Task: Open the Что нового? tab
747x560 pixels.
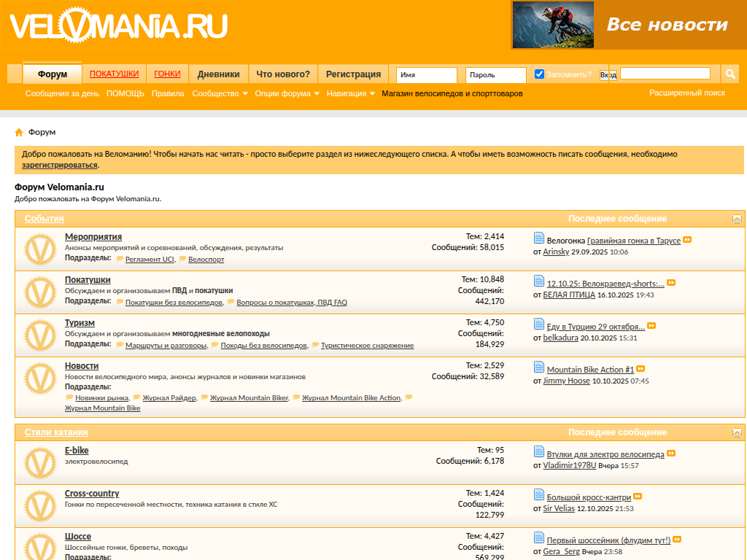Action: coord(283,74)
